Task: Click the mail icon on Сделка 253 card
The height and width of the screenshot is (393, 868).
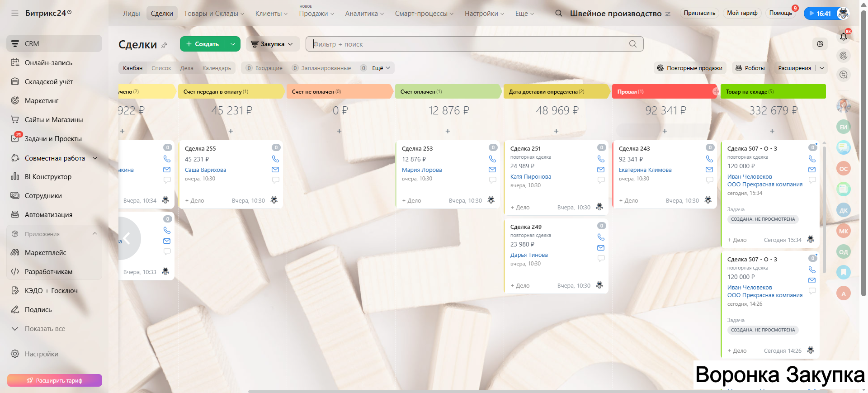Action: tap(492, 170)
